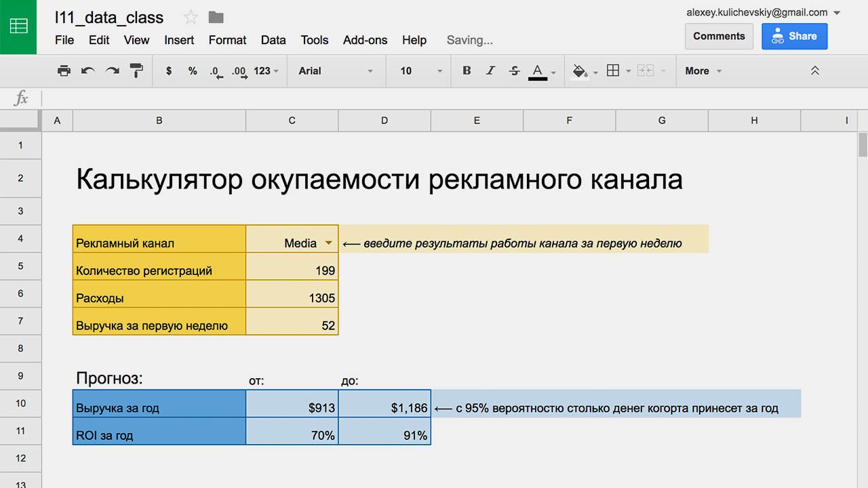Expand the font size 10 dropdown
868x488 pixels.
click(x=420, y=70)
